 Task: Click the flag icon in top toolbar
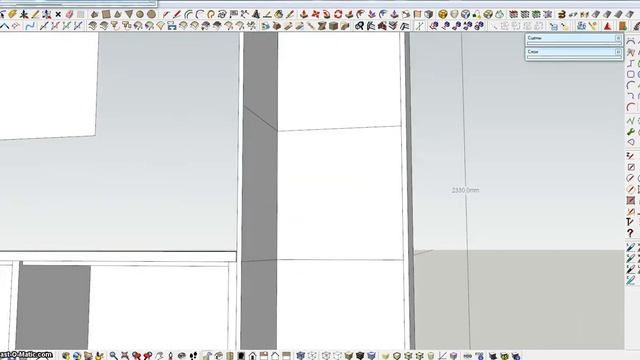pyautogui.click(x=234, y=15)
